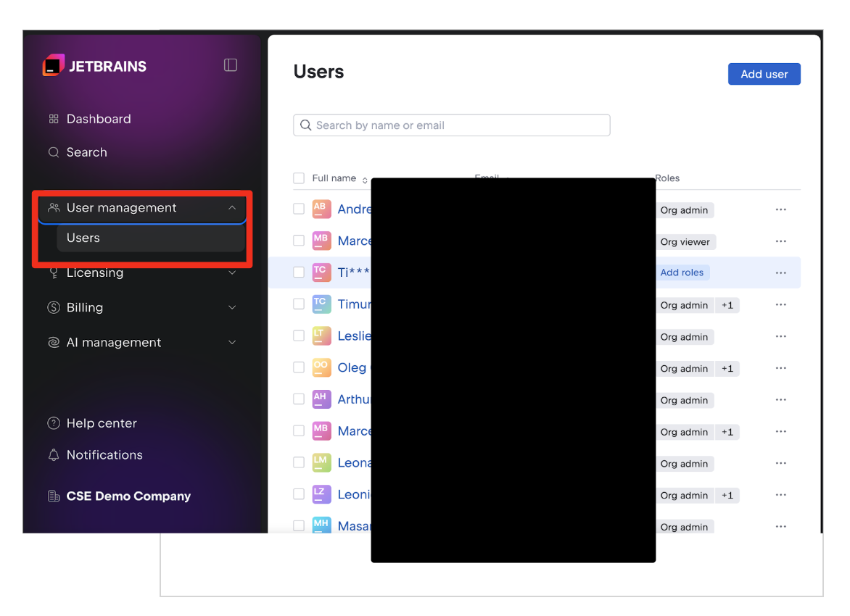Select Users under User management
Viewport: 850px width, 616px height.
(83, 238)
